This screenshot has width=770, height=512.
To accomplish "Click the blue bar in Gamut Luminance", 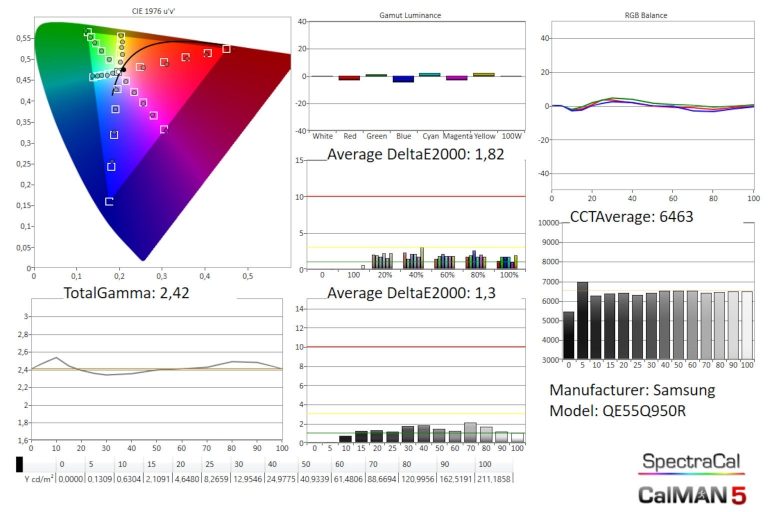I will (402, 79).
